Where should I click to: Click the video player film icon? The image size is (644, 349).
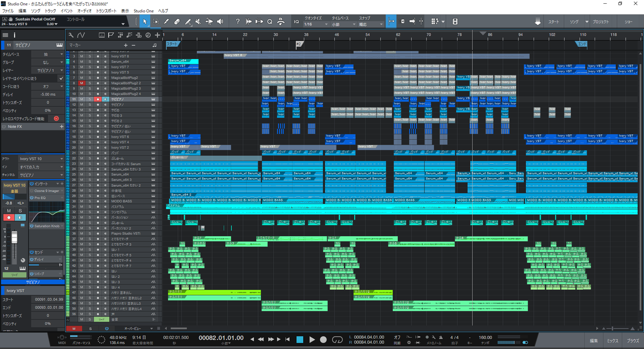click(x=455, y=21)
